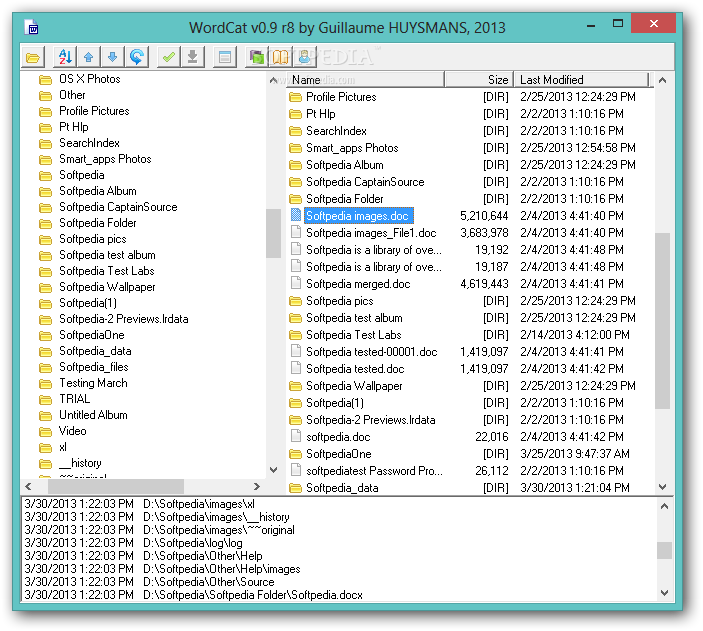Sort by the Last Modified column header
The height and width of the screenshot is (631, 703).
581,79
